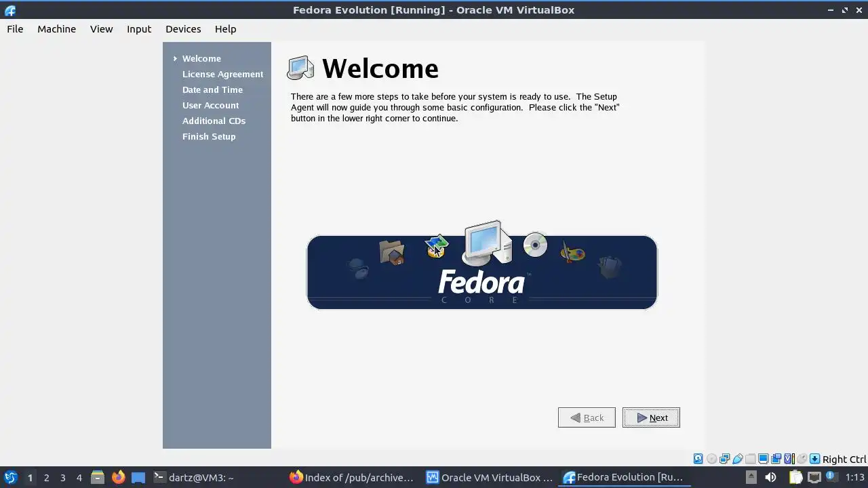Open the clipboard manager icon in system tray
Viewport: 868px width, 488px height.
click(x=796, y=477)
